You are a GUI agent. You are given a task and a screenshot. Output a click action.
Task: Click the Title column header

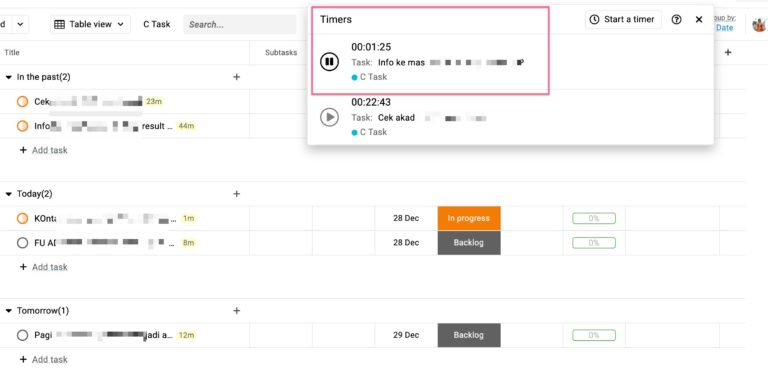[12, 52]
